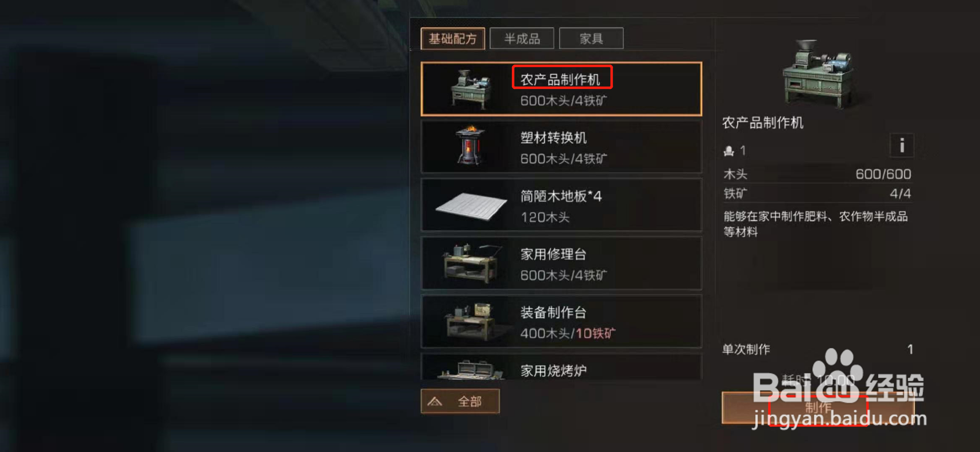Pick the 家用修理台 recipe name
This screenshot has height=452, width=980.
click(x=553, y=255)
